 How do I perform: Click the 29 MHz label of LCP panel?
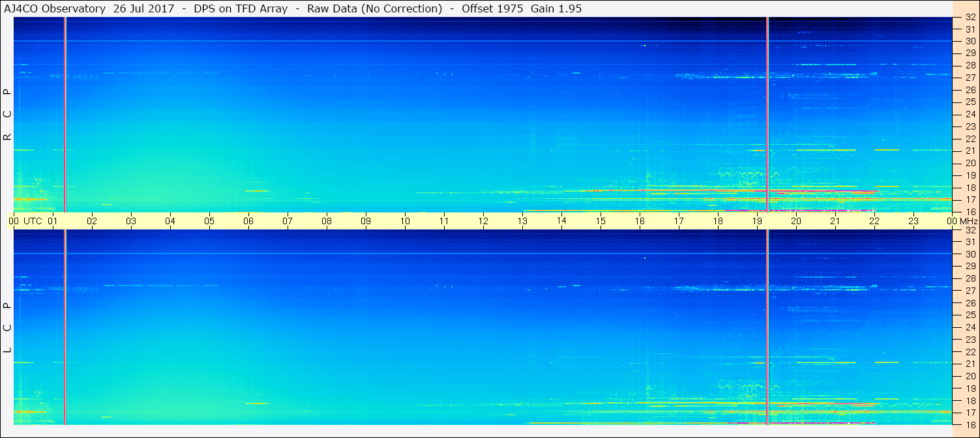(x=970, y=266)
